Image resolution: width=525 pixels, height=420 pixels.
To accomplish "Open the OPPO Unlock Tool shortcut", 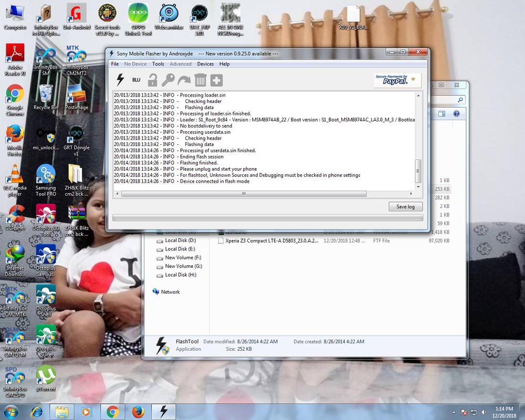I will coord(138,20).
